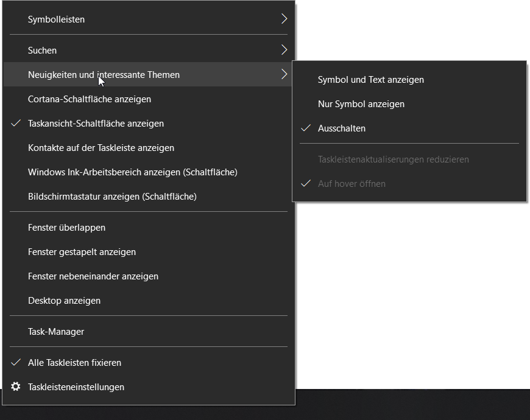The width and height of the screenshot is (530, 420).
Task: Enable Cortana-Schaltfläche anzeigen
Action: click(149, 99)
